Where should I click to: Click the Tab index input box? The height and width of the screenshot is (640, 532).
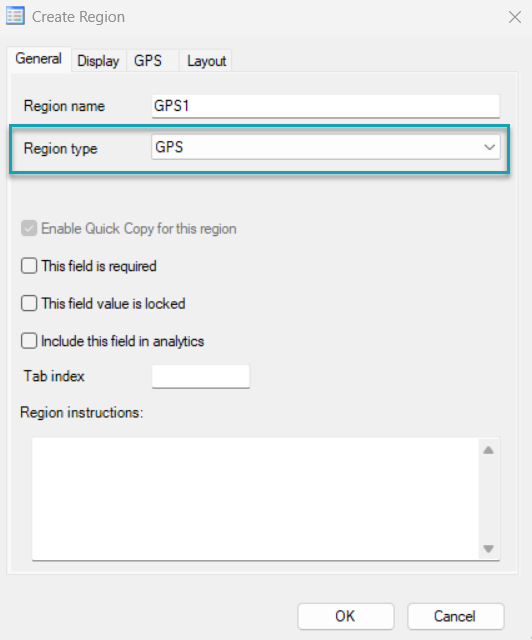[x=200, y=376]
